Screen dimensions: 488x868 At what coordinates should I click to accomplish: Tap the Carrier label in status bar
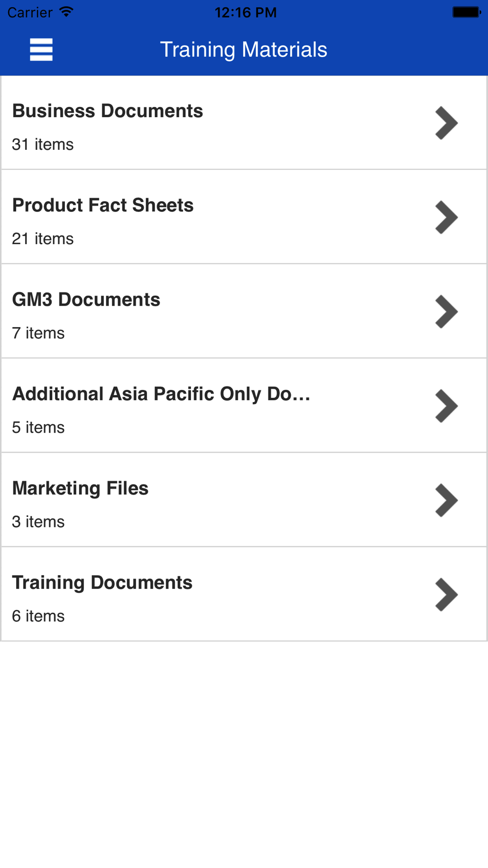click(30, 12)
